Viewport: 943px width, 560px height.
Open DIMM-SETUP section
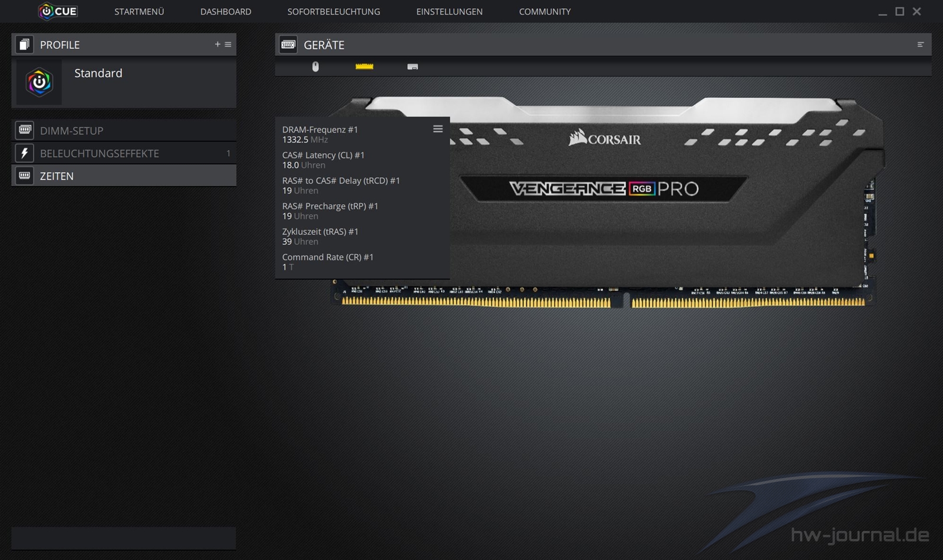point(124,130)
